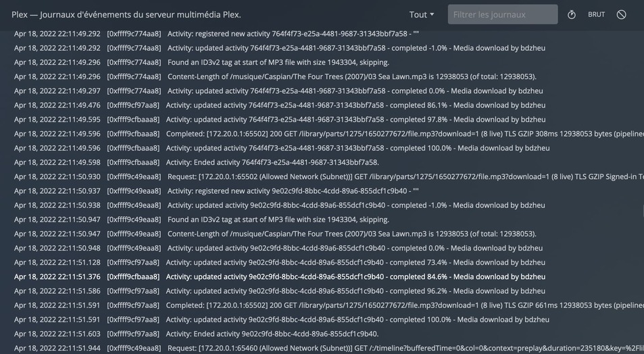Click 'registered new activity 764f4f73' entry
The image size is (644, 354).
click(x=293, y=34)
